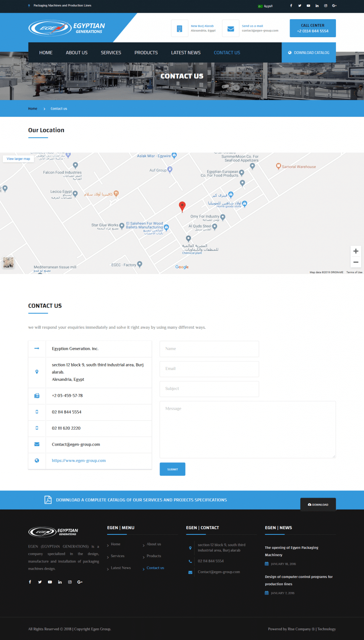Click the Name input field

coord(209,349)
